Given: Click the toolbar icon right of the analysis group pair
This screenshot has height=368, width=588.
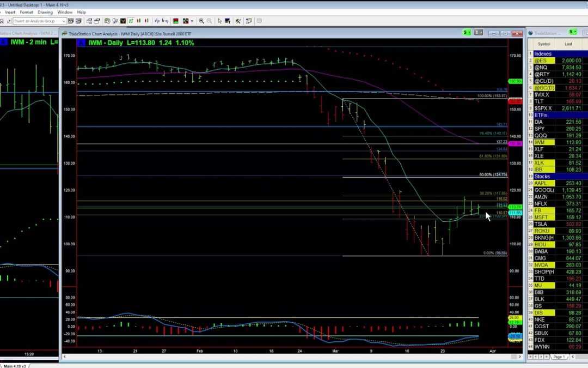Looking at the screenshot, I should pyautogui.click(x=89, y=21).
